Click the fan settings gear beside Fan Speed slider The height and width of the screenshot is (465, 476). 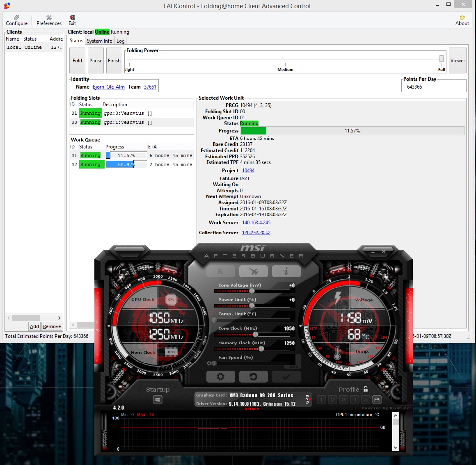point(209,363)
